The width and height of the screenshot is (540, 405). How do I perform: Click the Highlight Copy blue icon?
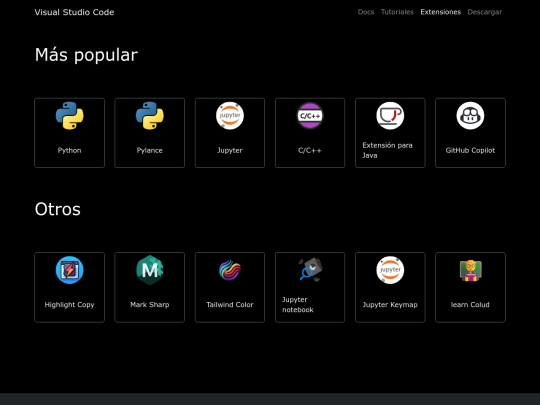(x=70, y=270)
